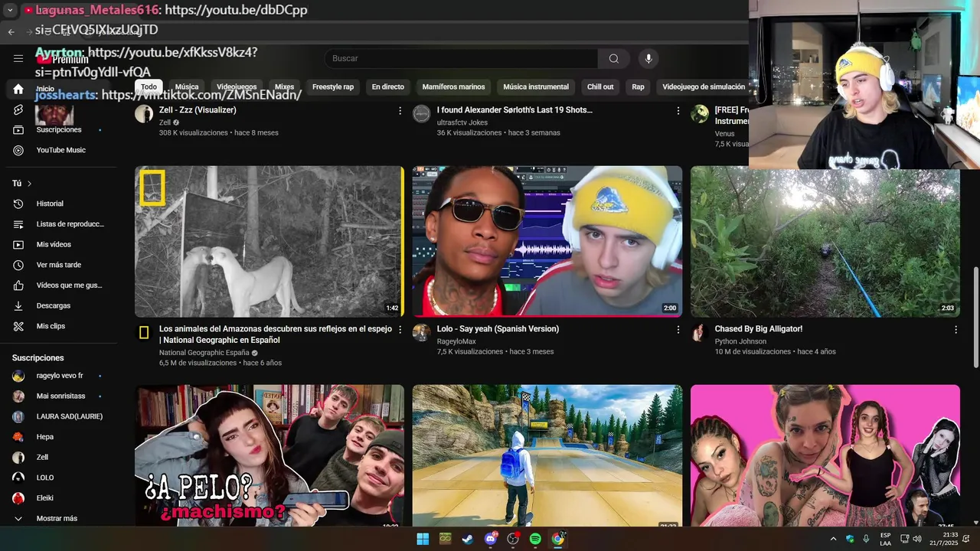
Task: Select the Mixes filter chip
Action: pos(284,86)
